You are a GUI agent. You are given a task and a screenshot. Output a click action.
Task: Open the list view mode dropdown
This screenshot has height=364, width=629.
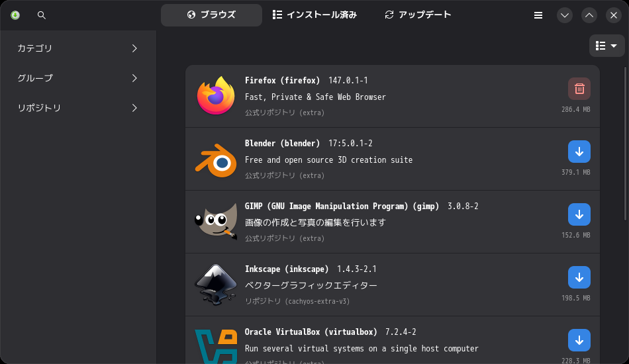tap(606, 46)
